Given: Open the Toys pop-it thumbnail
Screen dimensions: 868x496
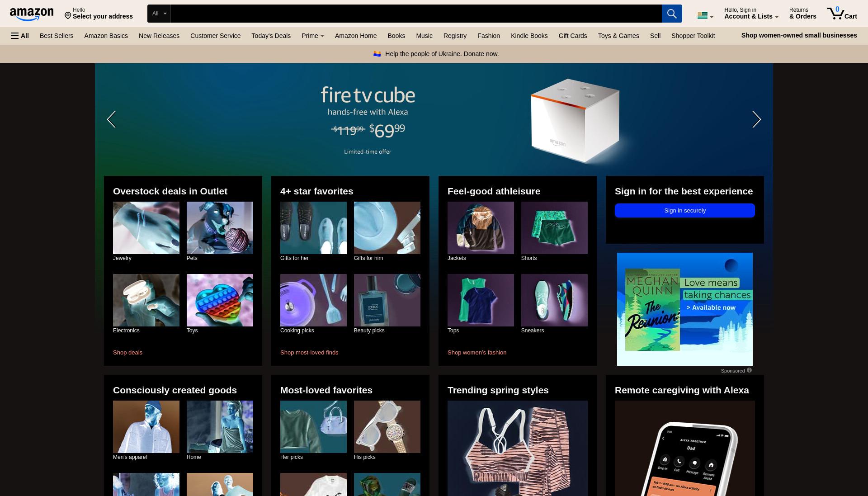Looking at the screenshot, I should point(220,300).
